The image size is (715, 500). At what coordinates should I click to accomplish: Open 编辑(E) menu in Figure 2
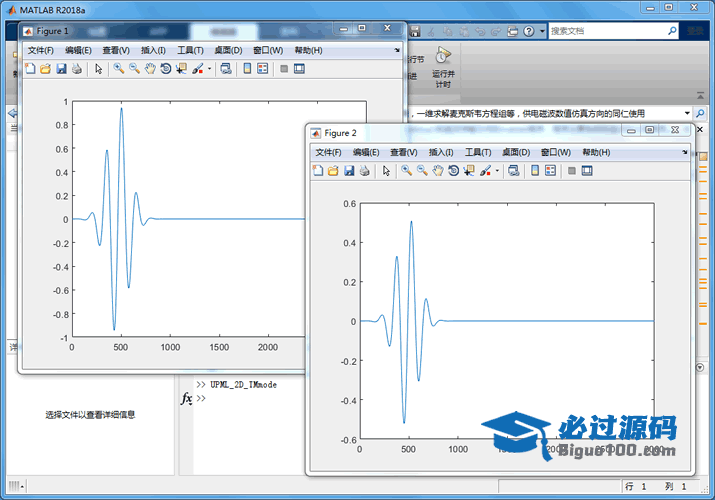pos(366,152)
